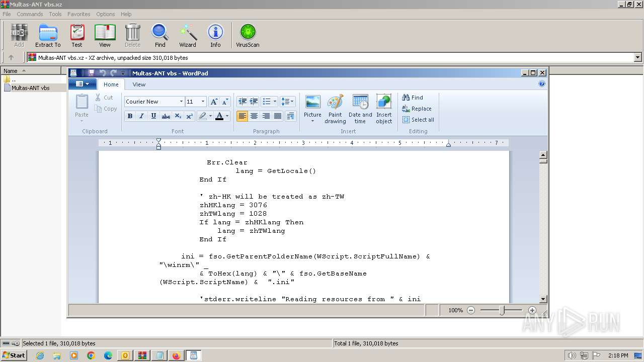The height and width of the screenshot is (362, 644).
Task: Insert a Paint drawing in WordPad
Action: pos(335,109)
